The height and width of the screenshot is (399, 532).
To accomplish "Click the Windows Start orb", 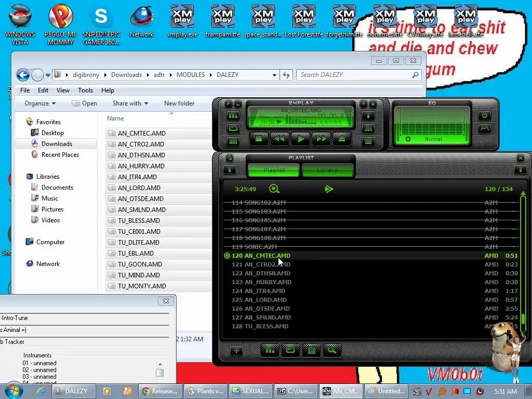I will 14,391.
